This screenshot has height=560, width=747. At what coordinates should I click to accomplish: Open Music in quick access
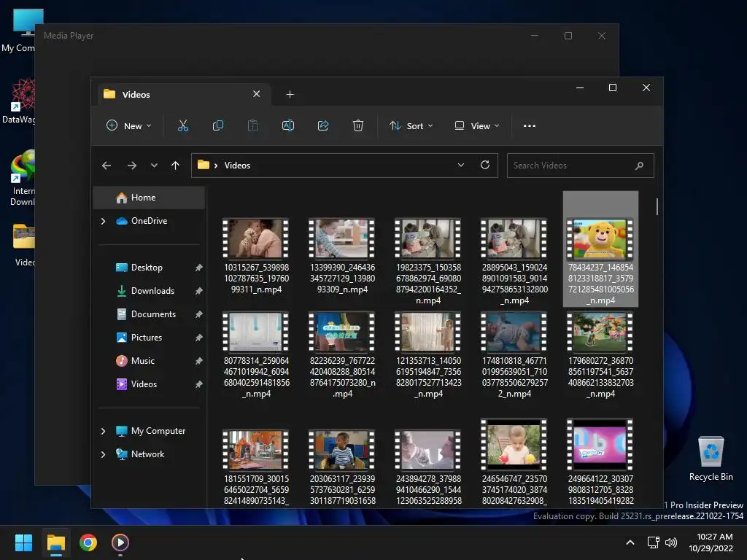[149, 361]
